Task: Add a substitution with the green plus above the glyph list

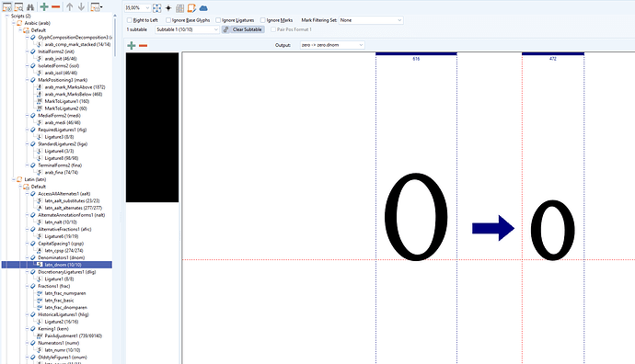Action: point(132,45)
